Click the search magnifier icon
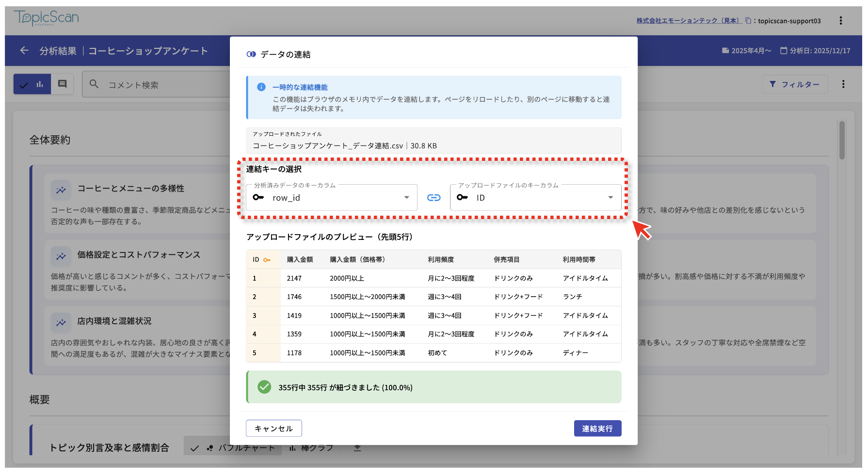The height and width of the screenshot is (474, 868). [94, 84]
